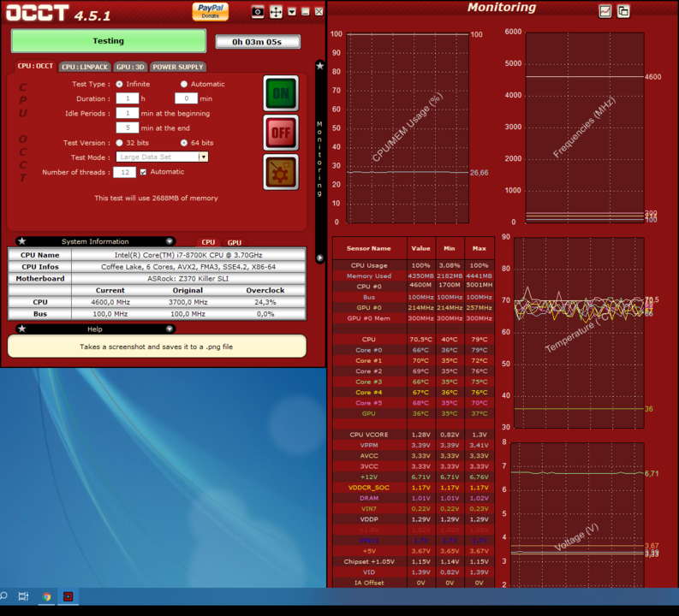Switch to the CPU : LINPACK tab

point(85,67)
